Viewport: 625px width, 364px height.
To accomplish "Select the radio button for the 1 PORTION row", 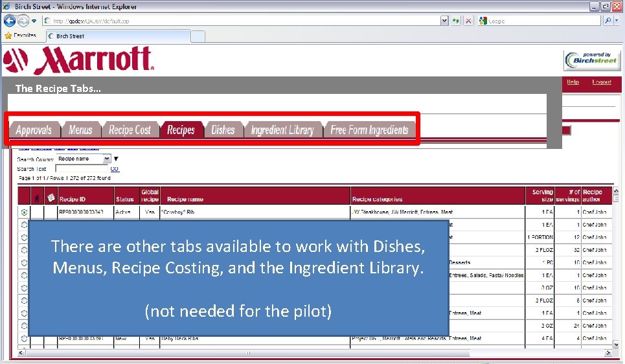I will [24, 237].
